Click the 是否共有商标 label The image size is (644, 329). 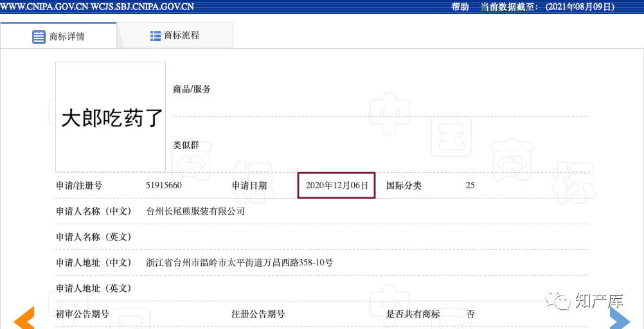click(x=413, y=314)
